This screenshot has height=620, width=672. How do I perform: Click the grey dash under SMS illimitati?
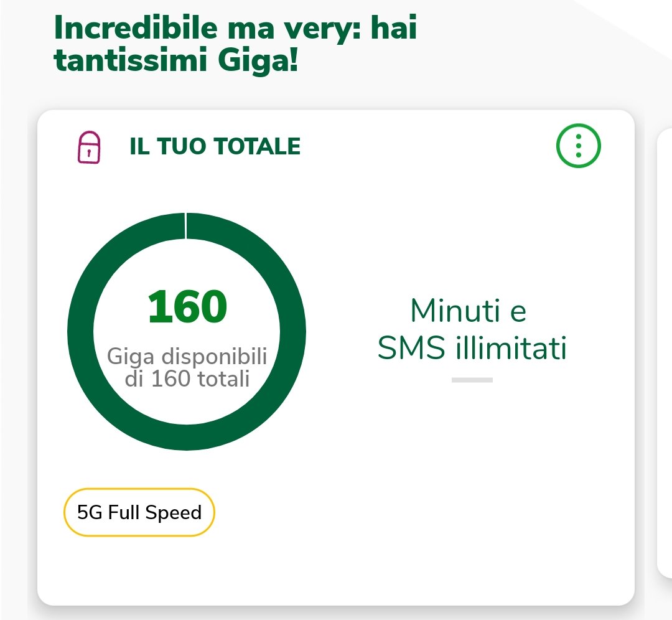pos(472,379)
